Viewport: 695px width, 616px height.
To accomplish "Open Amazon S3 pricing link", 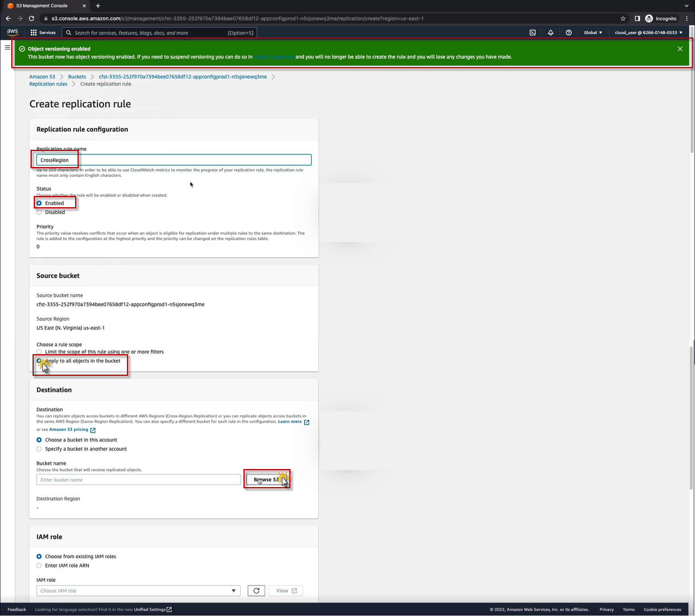I will click(72, 430).
